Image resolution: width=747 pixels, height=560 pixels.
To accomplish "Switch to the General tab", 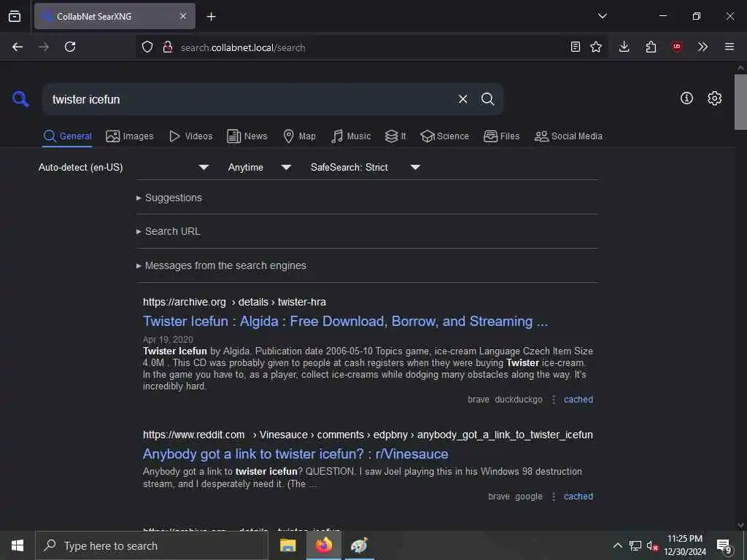I will (x=67, y=136).
